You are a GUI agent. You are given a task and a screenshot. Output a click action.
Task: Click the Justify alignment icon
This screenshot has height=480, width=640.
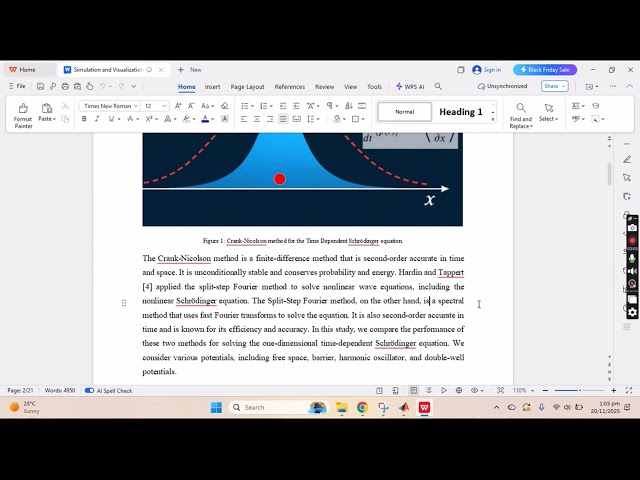click(283, 119)
